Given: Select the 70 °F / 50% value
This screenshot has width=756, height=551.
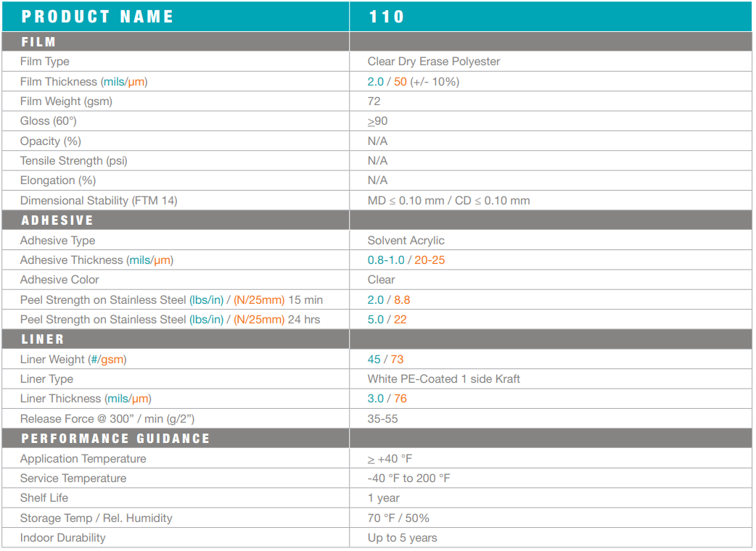Looking at the screenshot, I should 399,518.
